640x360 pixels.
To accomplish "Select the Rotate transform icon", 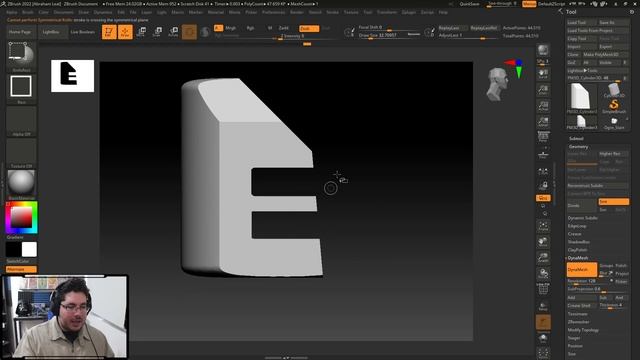I will click(x=173, y=32).
